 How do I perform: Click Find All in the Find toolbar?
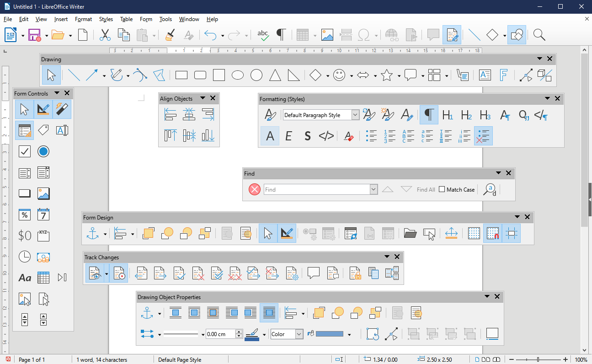tap(426, 189)
